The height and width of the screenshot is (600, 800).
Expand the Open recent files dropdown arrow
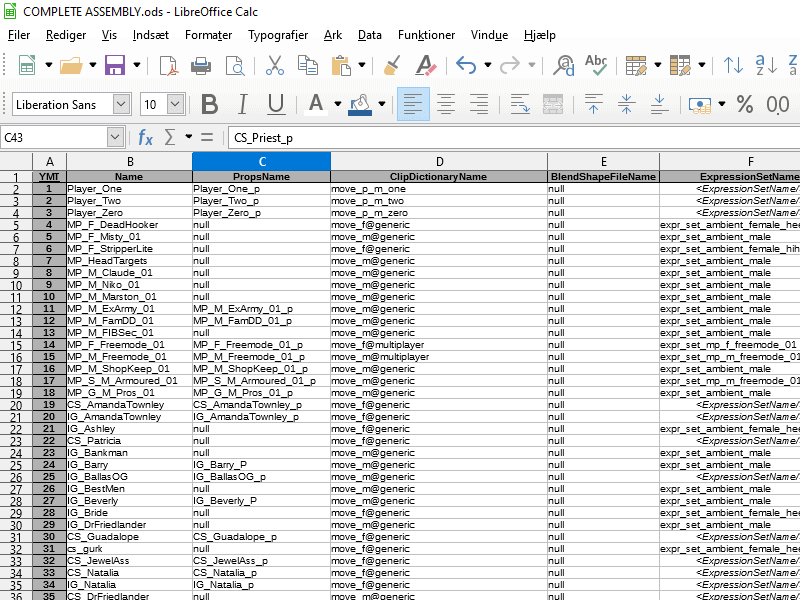(x=93, y=65)
